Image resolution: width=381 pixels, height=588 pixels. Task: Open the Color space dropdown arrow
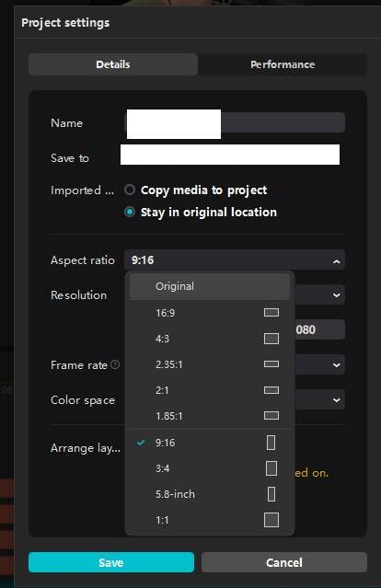337,400
